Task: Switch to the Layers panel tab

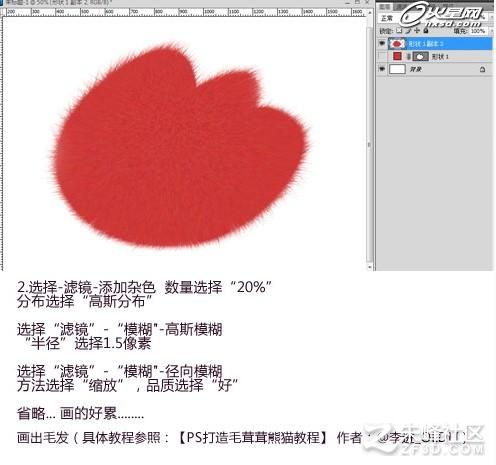Action: tap(385, 7)
